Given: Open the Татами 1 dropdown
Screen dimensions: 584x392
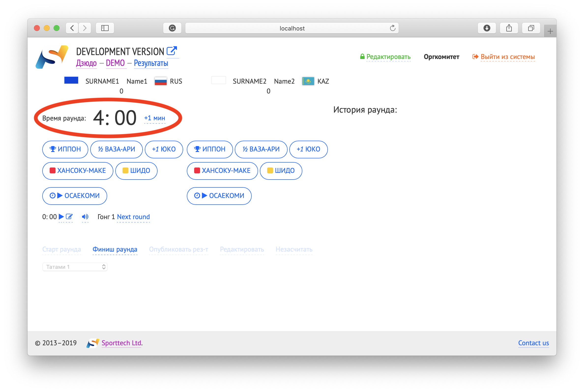Looking at the screenshot, I should tap(75, 267).
